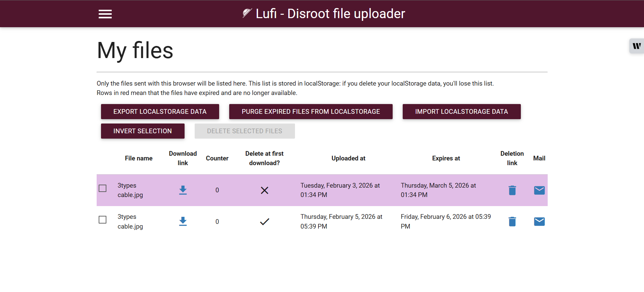644x292 pixels.
Task: Mail the link for the February 5 file
Action: click(x=539, y=222)
